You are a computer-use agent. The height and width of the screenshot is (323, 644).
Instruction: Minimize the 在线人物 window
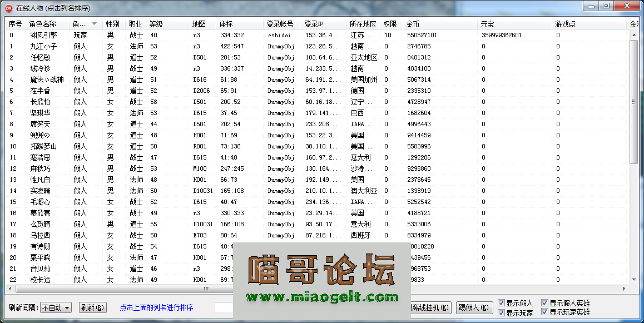pyautogui.click(x=591, y=6)
